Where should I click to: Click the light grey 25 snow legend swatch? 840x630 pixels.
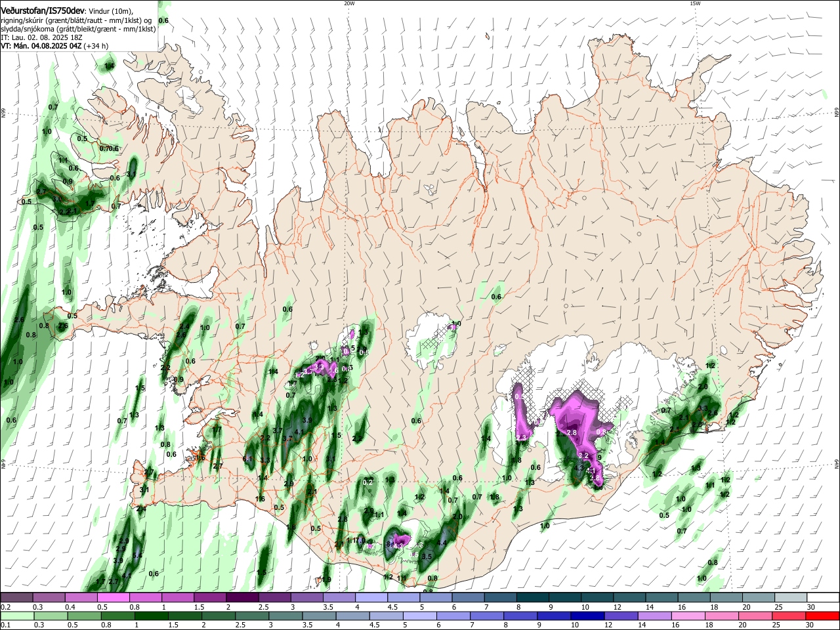click(x=791, y=598)
